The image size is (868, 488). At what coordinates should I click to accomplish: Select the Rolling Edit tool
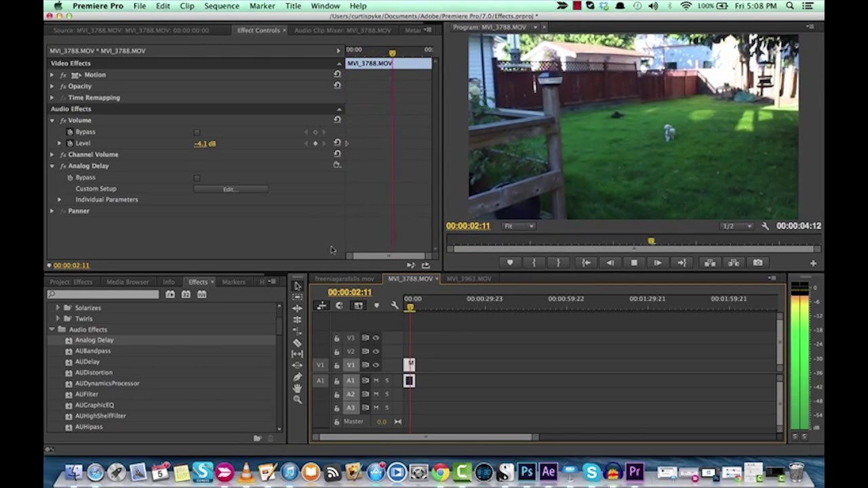pyautogui.click(x=297, y=319)
